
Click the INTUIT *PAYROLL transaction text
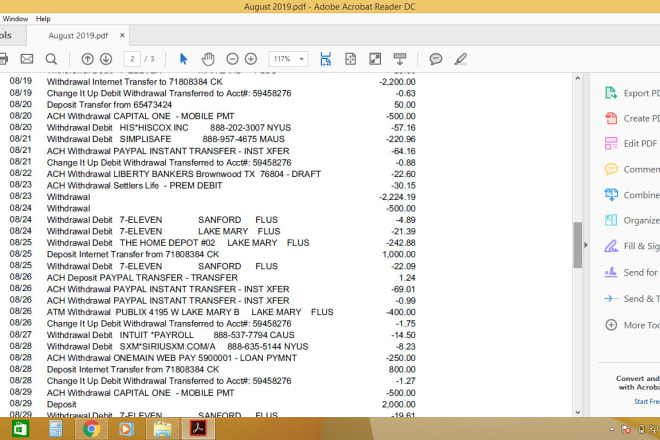(x=170, y=335)
